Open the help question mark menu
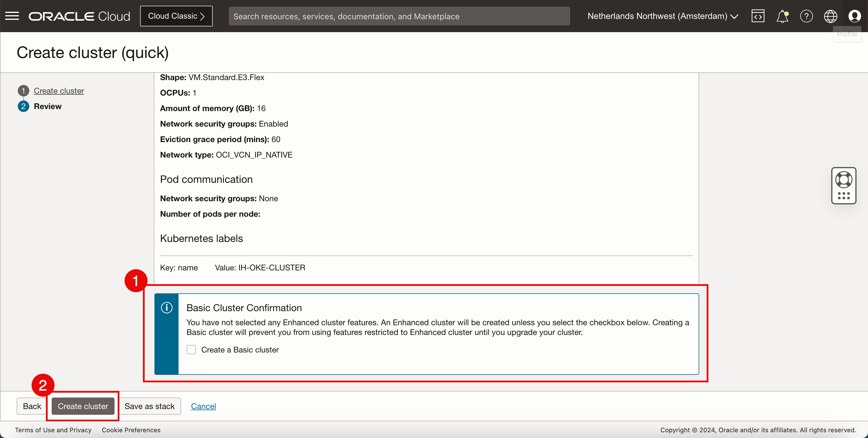 click(x=806, y=16)
